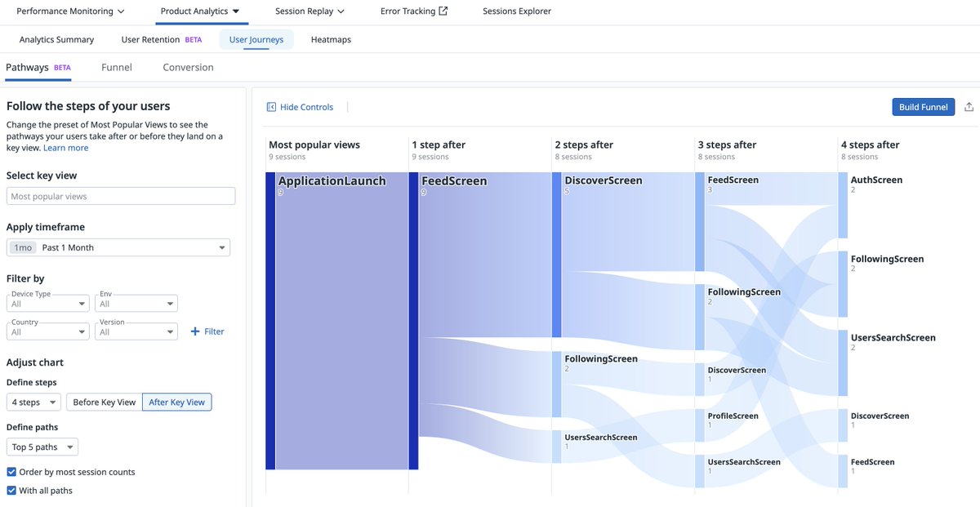The image size is (980, 507).
Task: Click Hide Controls text button
Action: click(306, 107)
